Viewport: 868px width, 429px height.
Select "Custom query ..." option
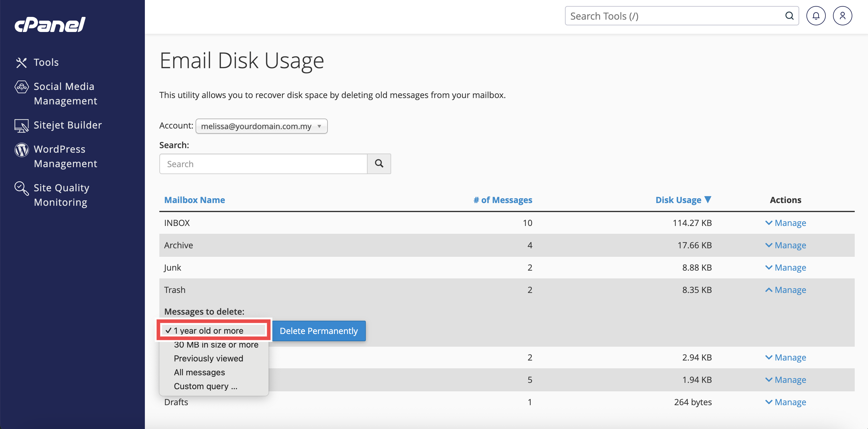[206, 386]
